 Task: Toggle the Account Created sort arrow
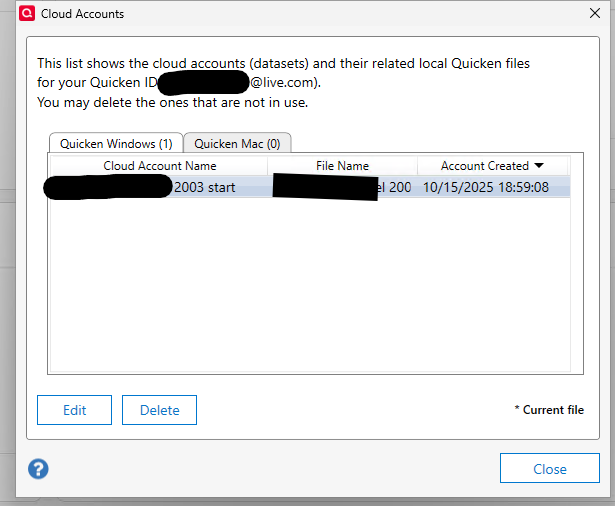coord(539,166)
